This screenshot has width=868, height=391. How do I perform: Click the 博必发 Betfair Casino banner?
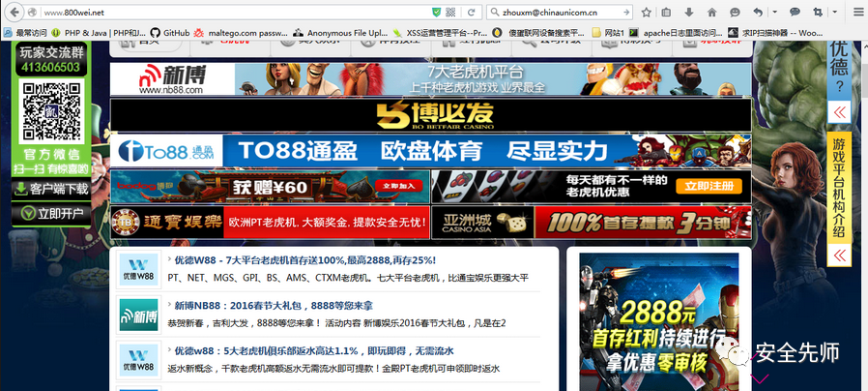[431, 115]
